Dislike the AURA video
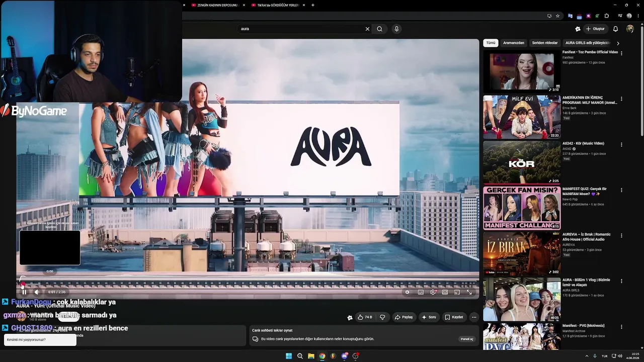The height and width of the screenshot is (362, 644). [x=382, y=317]
